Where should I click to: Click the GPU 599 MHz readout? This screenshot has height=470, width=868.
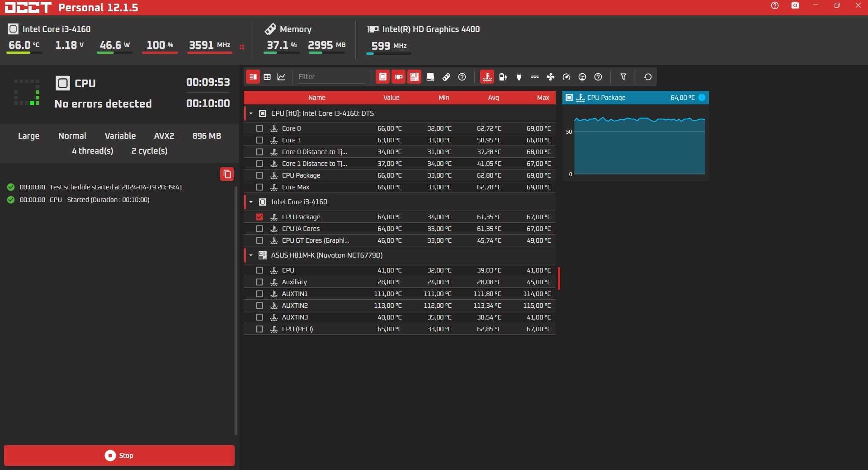point(389,46)
